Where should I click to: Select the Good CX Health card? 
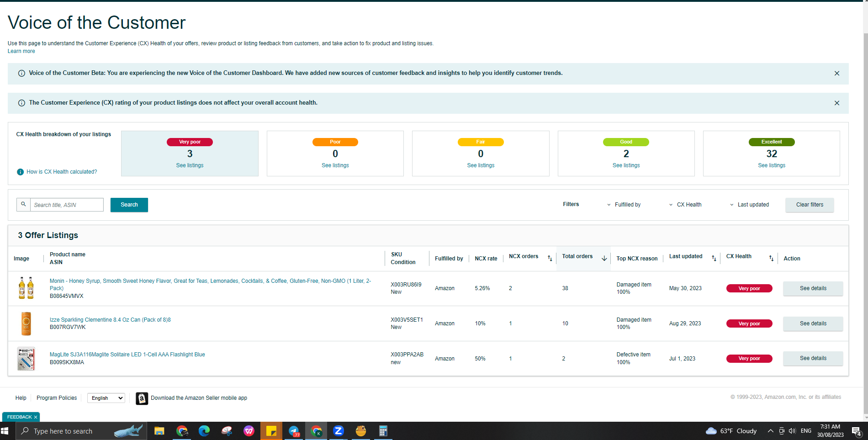tap(626, 154)
